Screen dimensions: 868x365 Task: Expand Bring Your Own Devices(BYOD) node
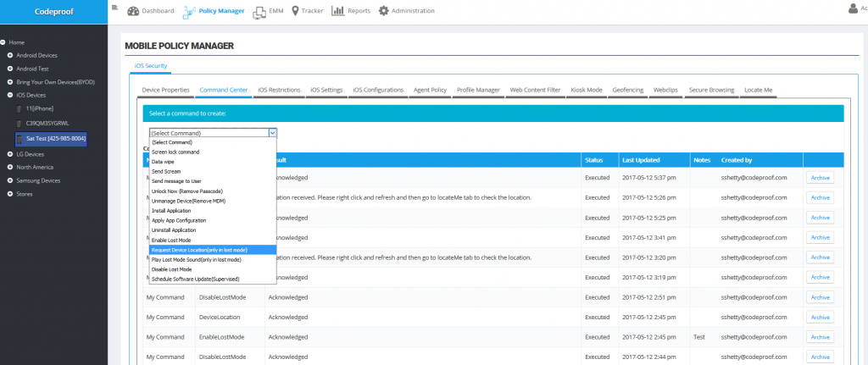(10, 82)
